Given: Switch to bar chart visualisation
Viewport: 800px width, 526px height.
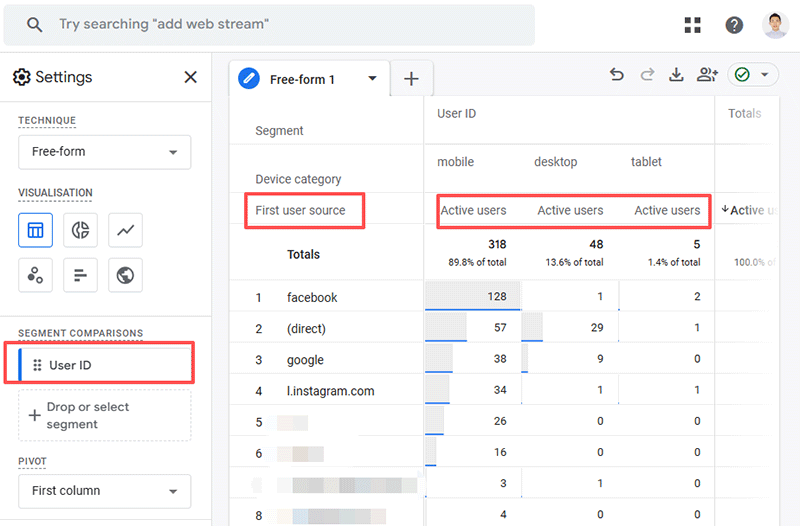Looking at the screenshot, I should click(x=81, y=275).
